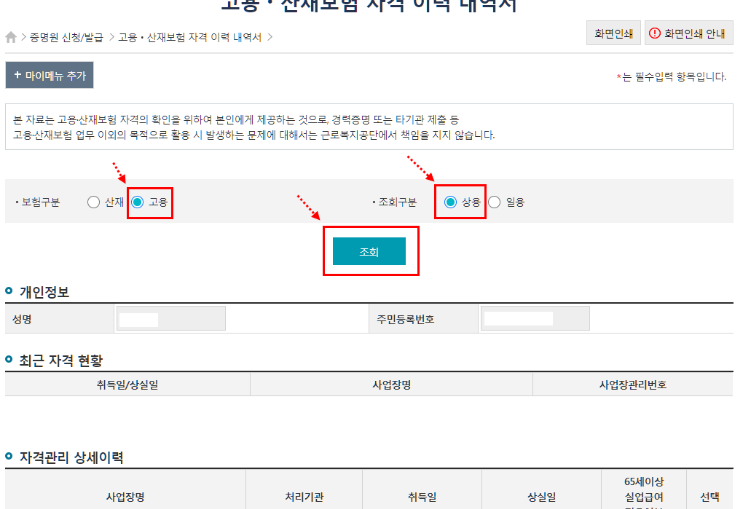The width and height of the screenshot is (747, 509).
Task: Click the 처리기관 column header
Action: tap(304, 497)
